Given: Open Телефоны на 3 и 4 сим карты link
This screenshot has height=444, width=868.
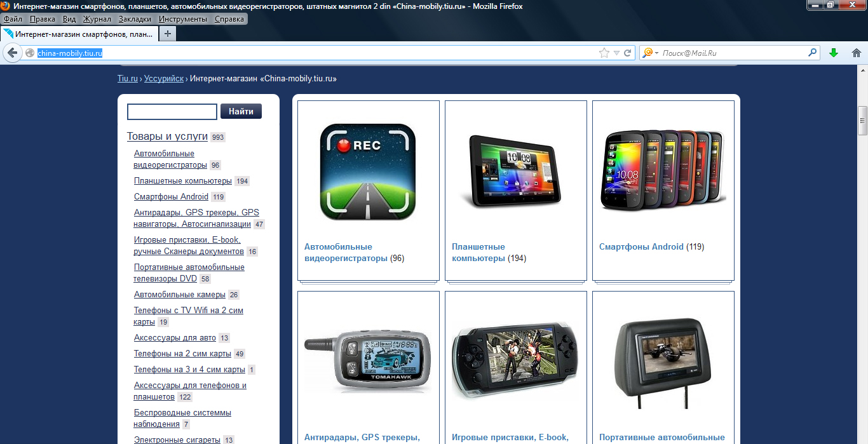Looking at the screenshot, I should pyautogui.click(x=189, y=370).
